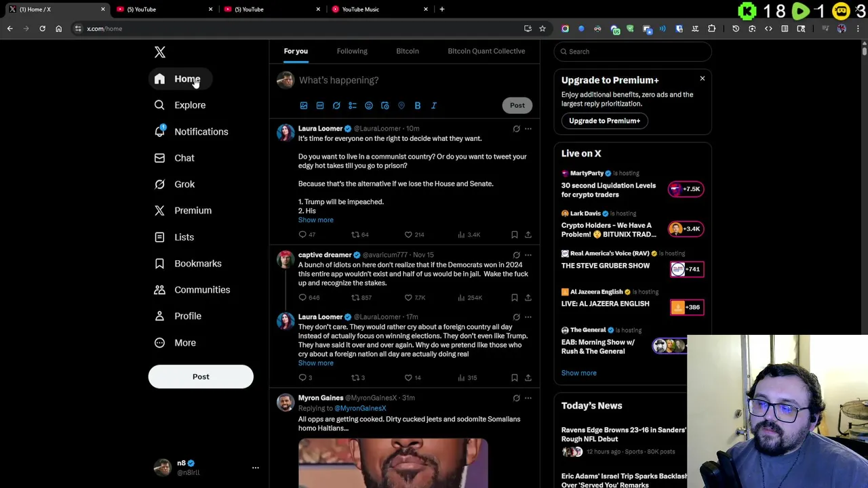Add a poll in the composer

tap(353, 106)
